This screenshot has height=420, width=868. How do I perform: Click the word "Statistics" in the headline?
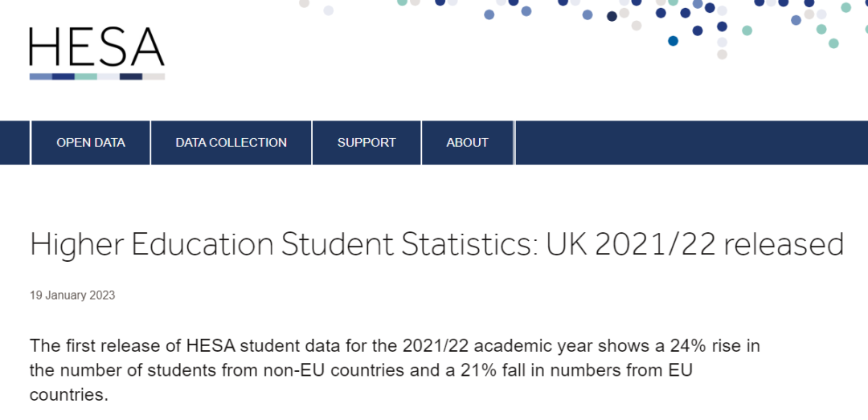point(465,245)
